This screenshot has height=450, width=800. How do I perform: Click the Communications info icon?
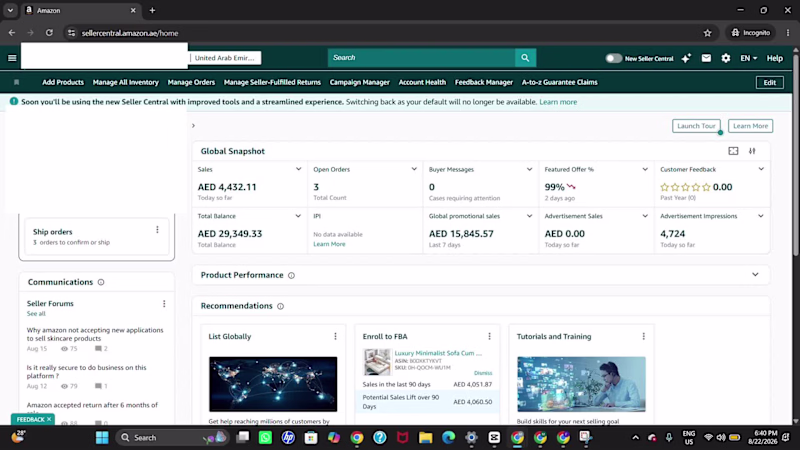101,282
